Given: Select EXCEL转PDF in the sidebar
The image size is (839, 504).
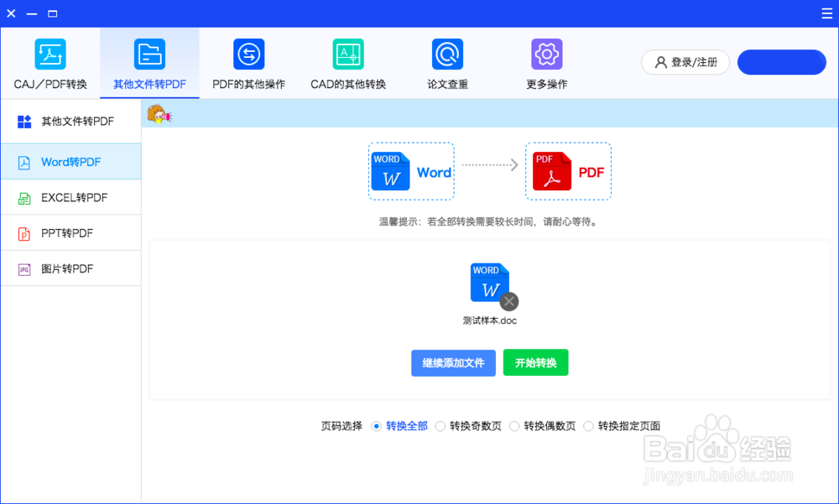Looking at the screenshot, I should click(70, 197).
